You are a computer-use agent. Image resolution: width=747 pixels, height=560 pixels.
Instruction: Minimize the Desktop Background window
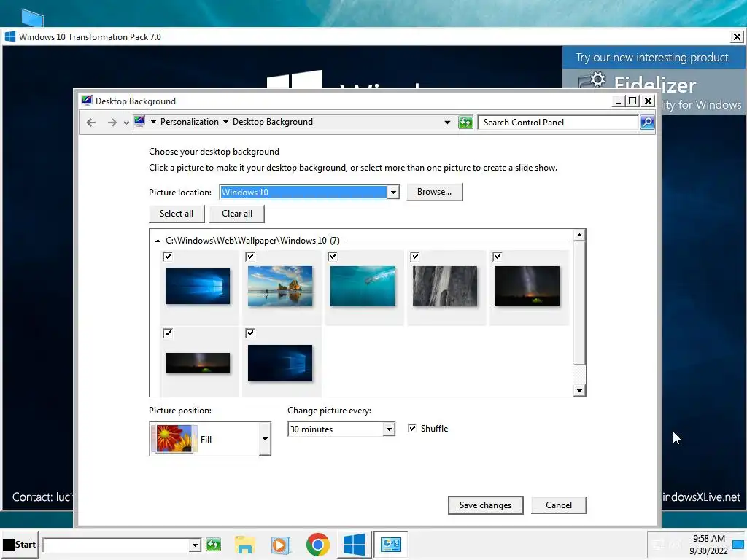(x=618, y=101)
